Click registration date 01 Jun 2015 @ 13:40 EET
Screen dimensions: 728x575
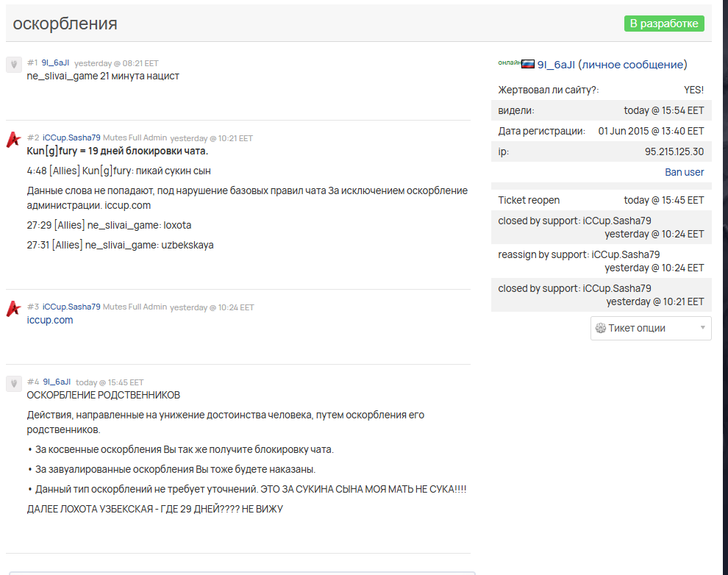click(651, 132)
